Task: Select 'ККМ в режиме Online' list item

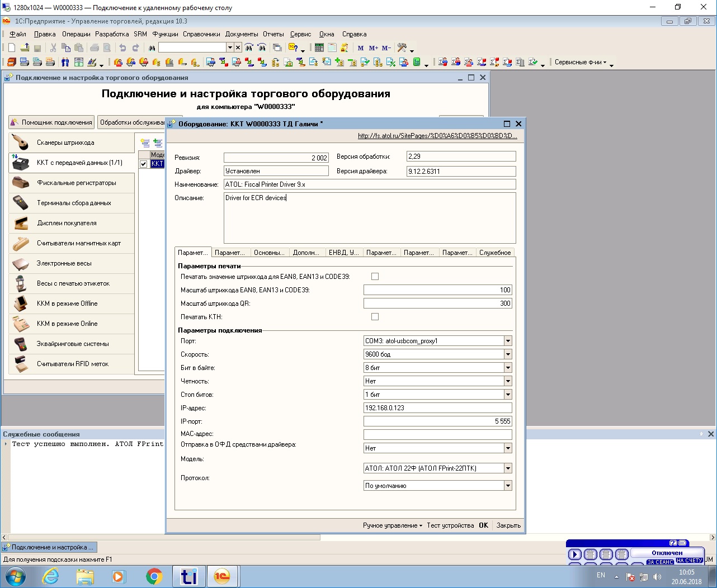Action: point(72,324)
